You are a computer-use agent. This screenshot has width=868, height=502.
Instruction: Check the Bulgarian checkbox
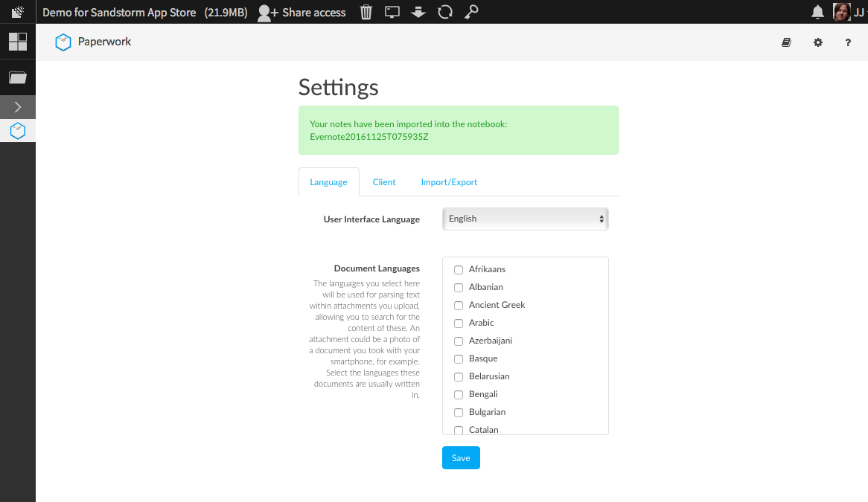pos(459,413)
